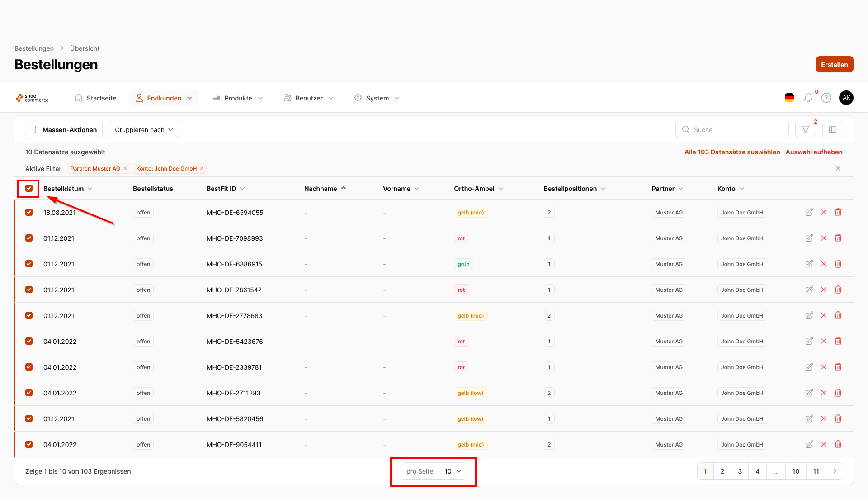The width and height of the screenshot is (868, 499).
Task: Click the notifications bell icon
Action: (808, 98)
